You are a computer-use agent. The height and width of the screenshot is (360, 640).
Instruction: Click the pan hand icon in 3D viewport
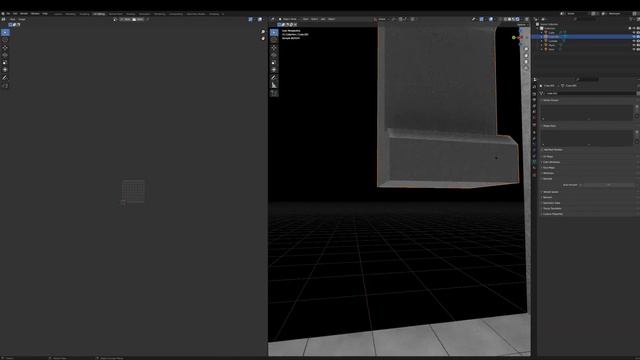click(526, 56)
